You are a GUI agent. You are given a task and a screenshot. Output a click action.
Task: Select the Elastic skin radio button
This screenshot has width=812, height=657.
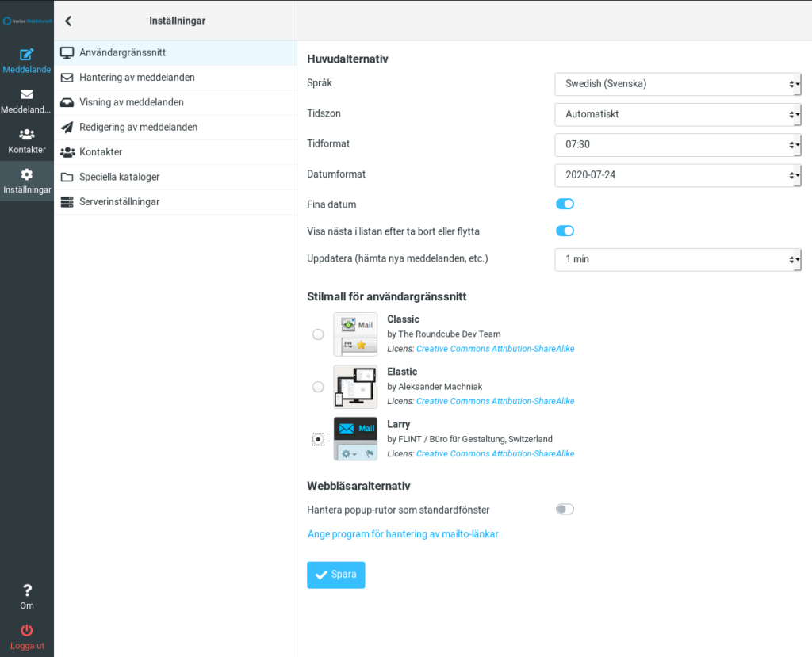coord(318,387)
